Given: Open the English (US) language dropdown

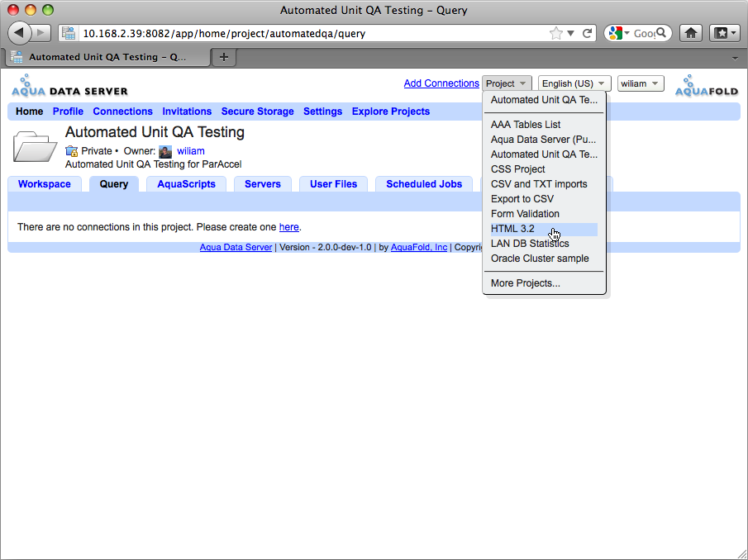Looking at the screenshot, I should (574, 83).
